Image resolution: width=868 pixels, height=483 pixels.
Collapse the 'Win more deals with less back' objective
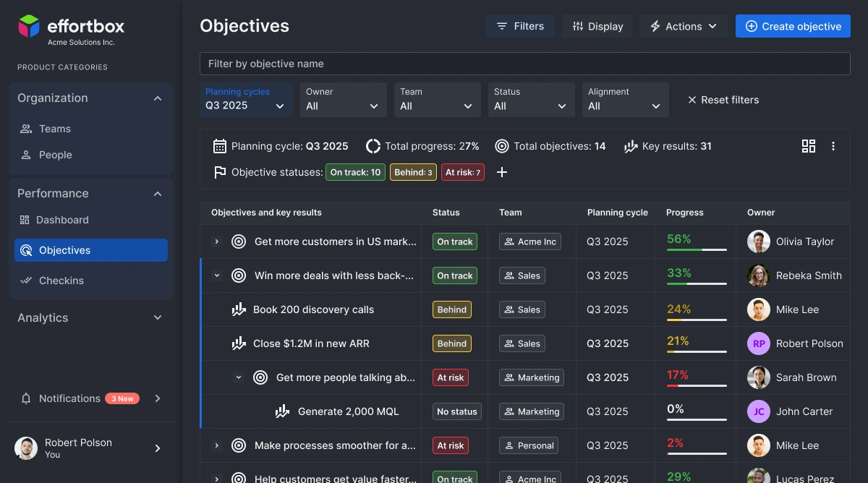click(217, 275)
